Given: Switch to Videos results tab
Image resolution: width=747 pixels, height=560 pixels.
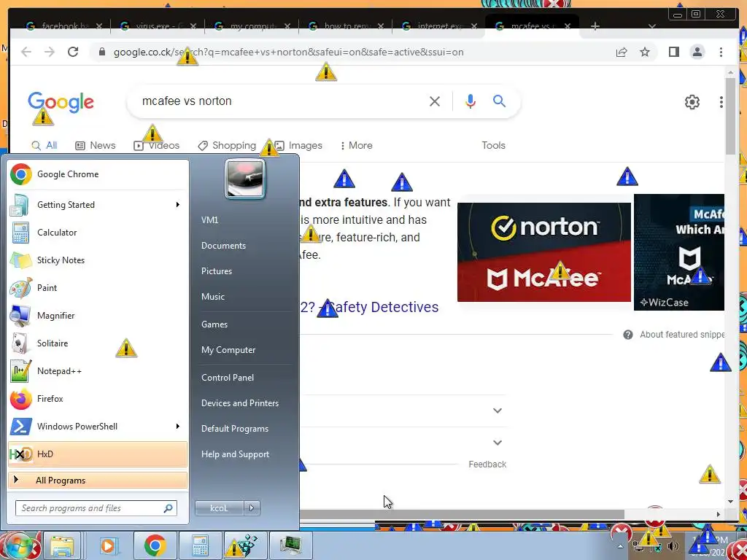Looking at the screenshot, I should (x=157, y=145).
